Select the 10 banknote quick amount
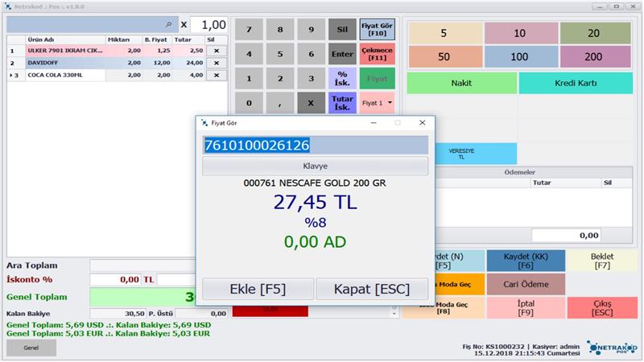The image size is (644, 362). pyautogui.click(x=520, y=33)
